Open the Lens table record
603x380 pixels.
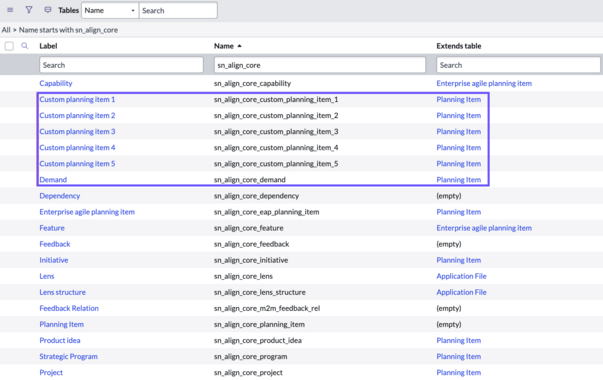(47, 276)
